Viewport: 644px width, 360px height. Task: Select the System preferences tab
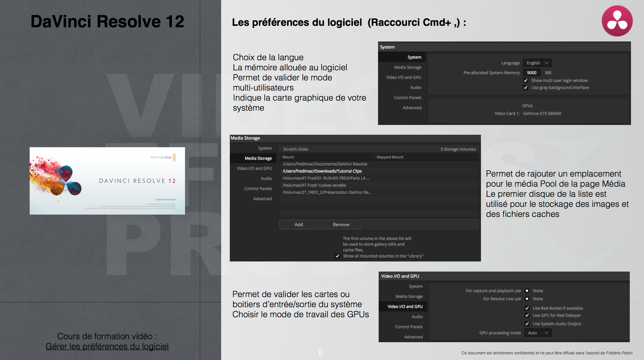point(414,57)
